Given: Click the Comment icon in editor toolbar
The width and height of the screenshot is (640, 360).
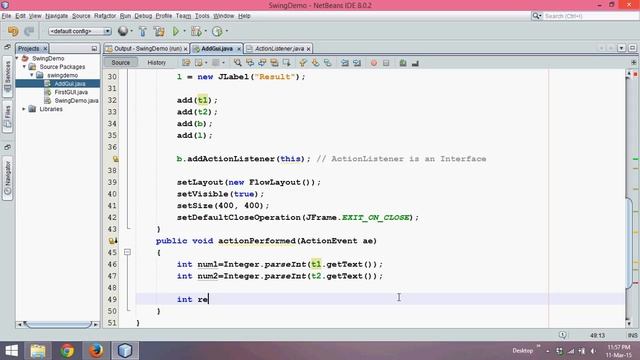Looking at the screenshot, I should click(403, 63).
